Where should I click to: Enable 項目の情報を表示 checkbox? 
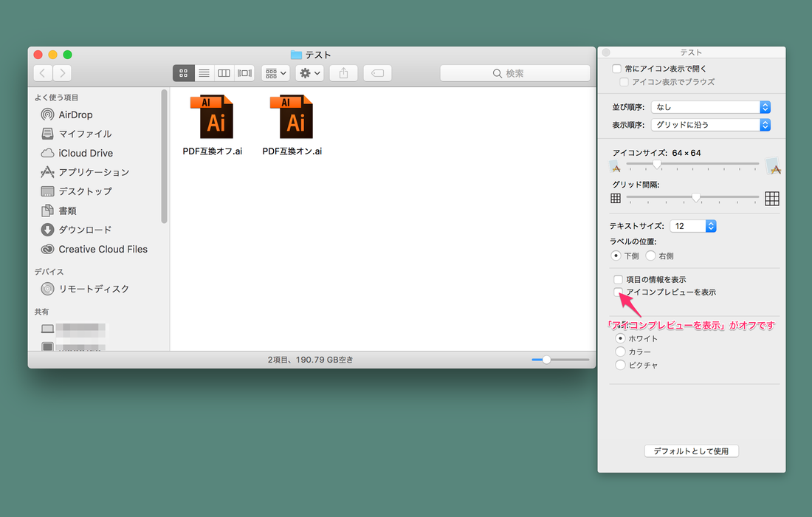618,279
